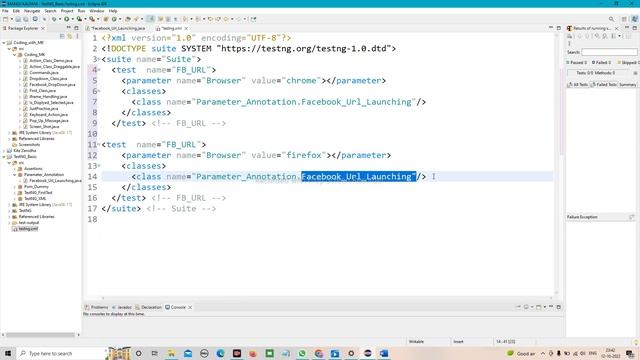Click the Windows Start button
The height and width of the screenshot is (360, 640).
[8, 353]
